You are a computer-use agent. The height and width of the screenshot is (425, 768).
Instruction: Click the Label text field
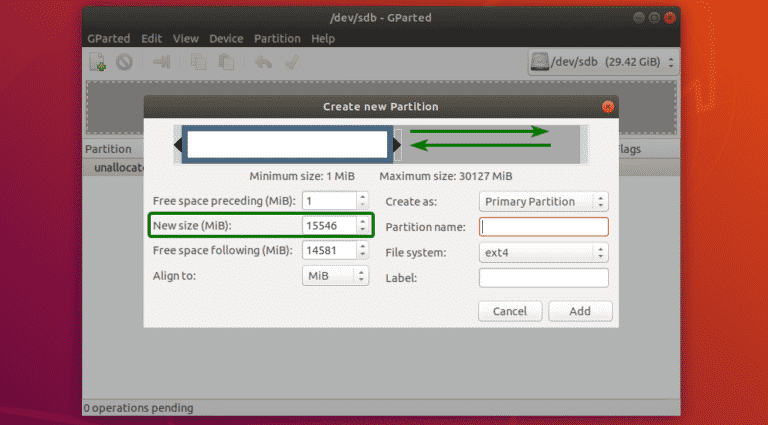pos(544,278)
